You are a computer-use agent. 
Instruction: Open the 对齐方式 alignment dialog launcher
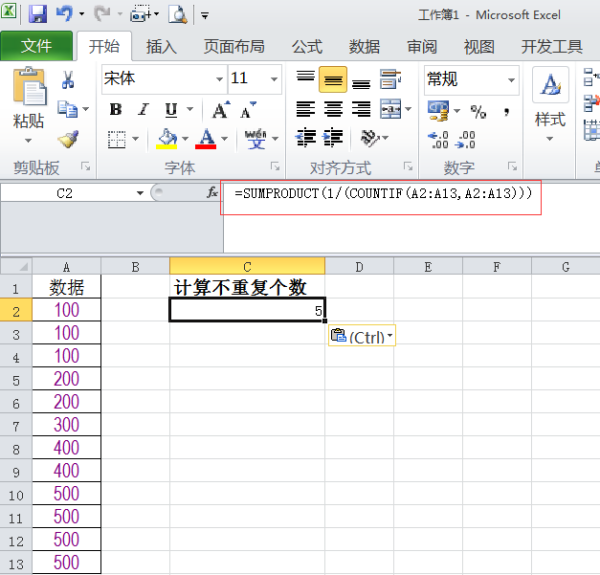pyautogui.click(x=408, y=166)
